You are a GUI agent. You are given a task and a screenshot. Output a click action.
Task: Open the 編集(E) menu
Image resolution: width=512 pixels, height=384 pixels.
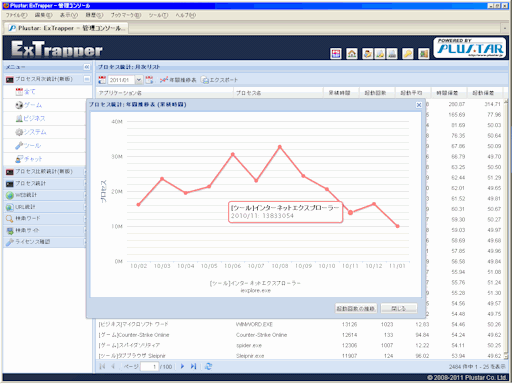click(x=43, y=15)
